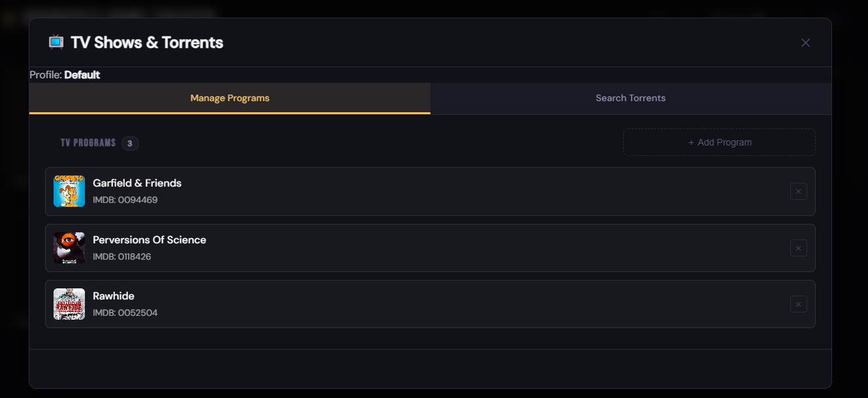Screen dimensions: 868x398
Task: Click the Garfield & Friends cover thumbnail
Action: (x=69, y=191)
